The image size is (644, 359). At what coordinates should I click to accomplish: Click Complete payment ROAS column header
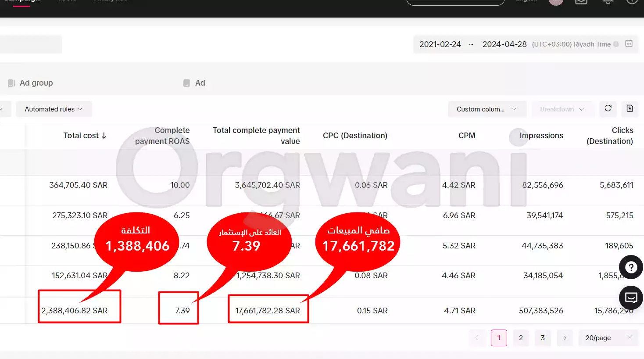coord(162,136)
